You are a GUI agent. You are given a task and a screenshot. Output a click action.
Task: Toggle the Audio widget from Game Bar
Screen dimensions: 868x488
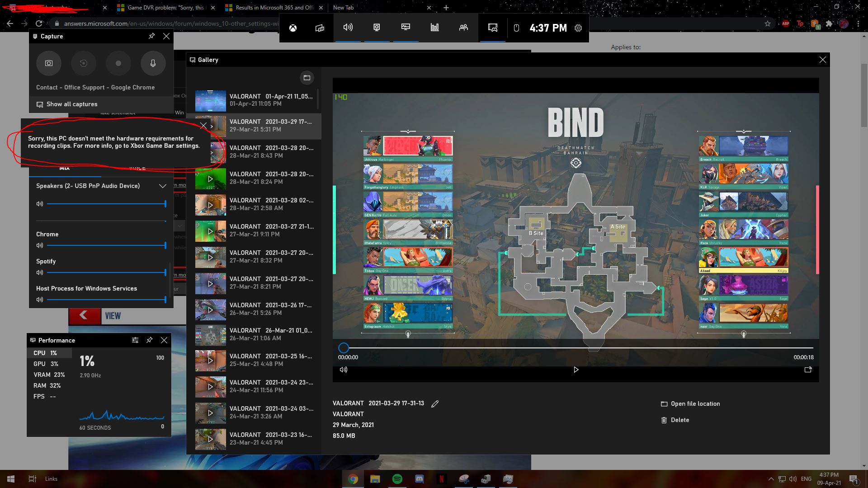(x=348, y=28)
